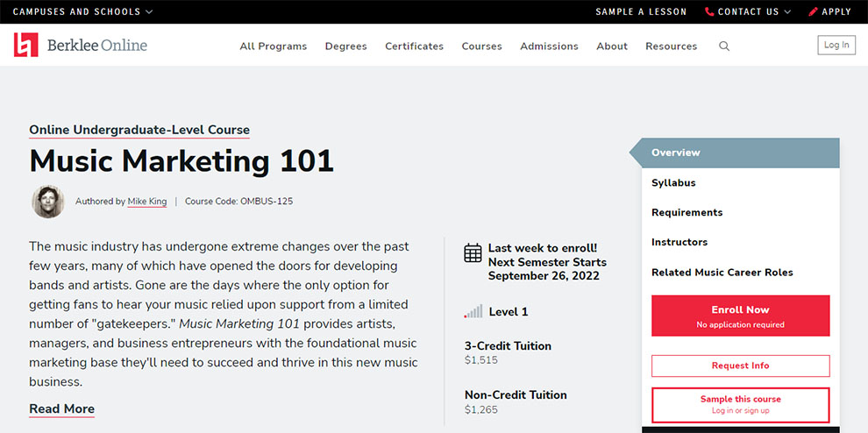Click the Online Undergraduate-Level Course link

[x=139, y=130]
